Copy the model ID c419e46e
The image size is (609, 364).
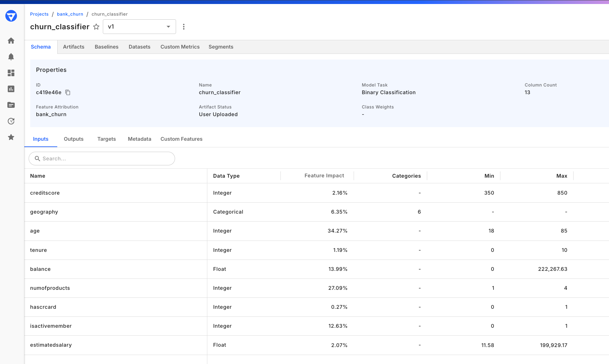click(x=68, y=92)
